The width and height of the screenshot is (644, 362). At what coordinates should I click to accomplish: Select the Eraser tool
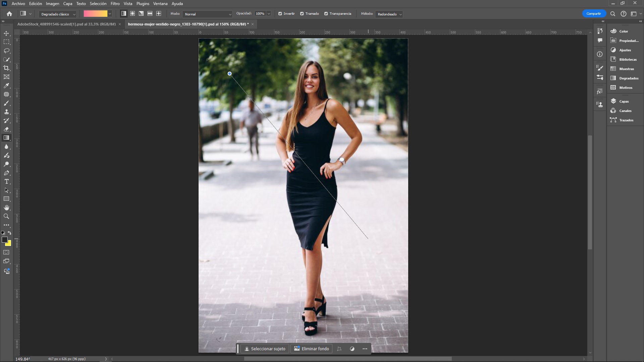(6, 129)
